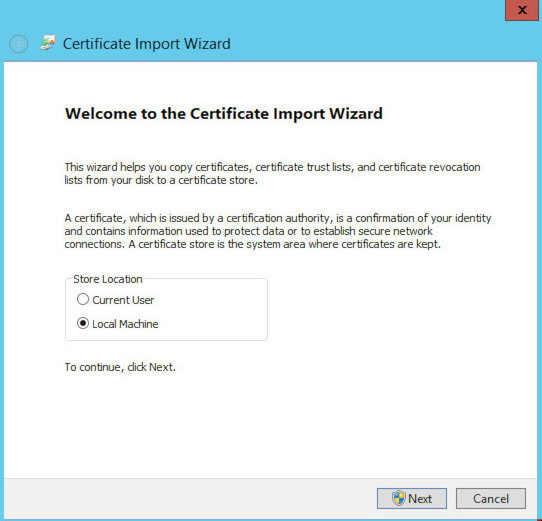
Task: Click the To continue, click Next text
Action: click(x=120, y=367)
